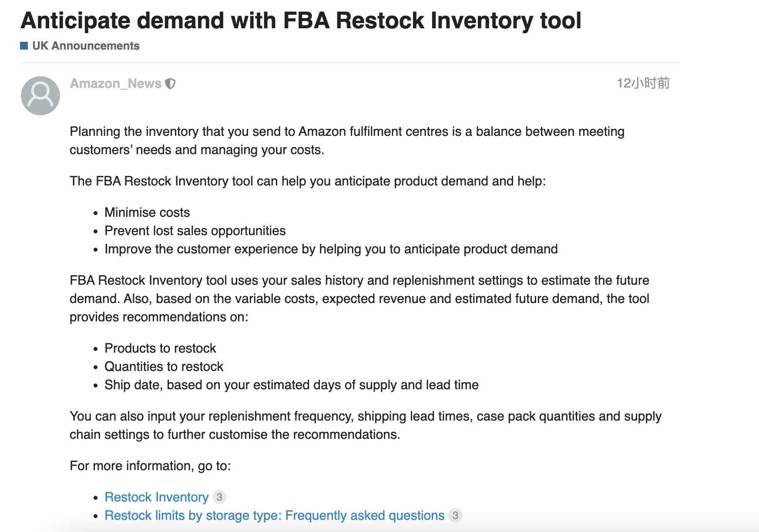The width and height of the screenshot is (759, 532).
Task: Open the Amazon_News username profile
Action: (x=116, y=83)
